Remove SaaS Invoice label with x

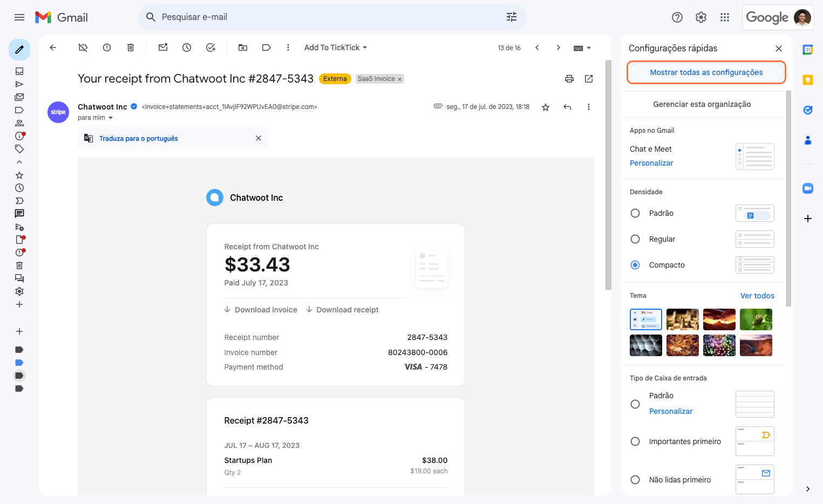coord(400,79)
